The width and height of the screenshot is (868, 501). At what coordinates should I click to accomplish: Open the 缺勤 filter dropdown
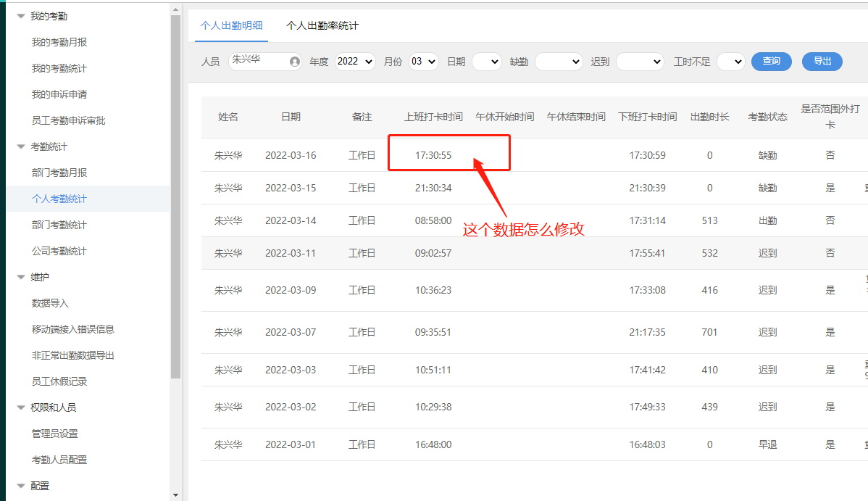559,62
